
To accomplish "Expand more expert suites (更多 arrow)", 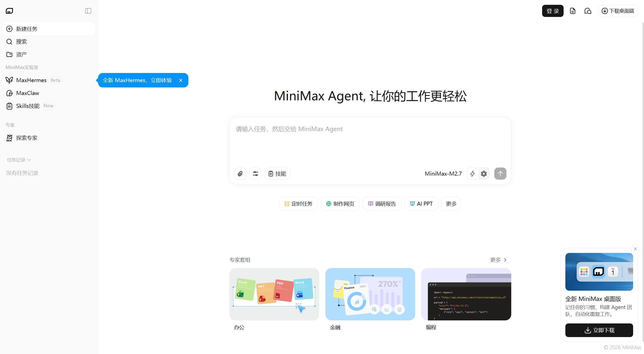I will tap(498, 260).
